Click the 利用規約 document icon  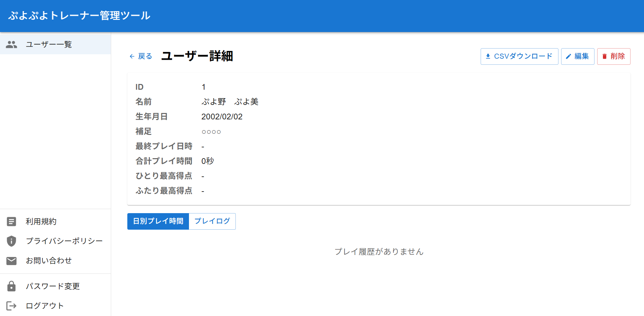coord(11,222)
